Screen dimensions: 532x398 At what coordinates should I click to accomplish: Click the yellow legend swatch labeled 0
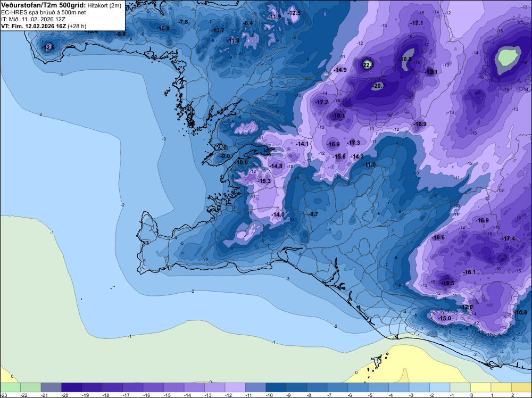(480, 387)
